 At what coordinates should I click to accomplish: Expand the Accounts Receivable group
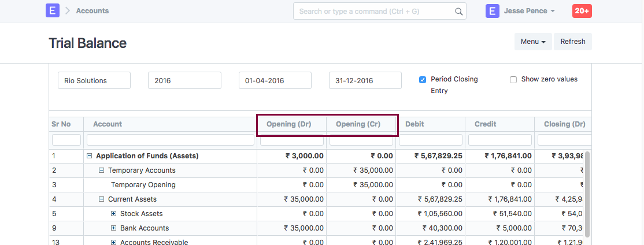[x=114, y=242]
